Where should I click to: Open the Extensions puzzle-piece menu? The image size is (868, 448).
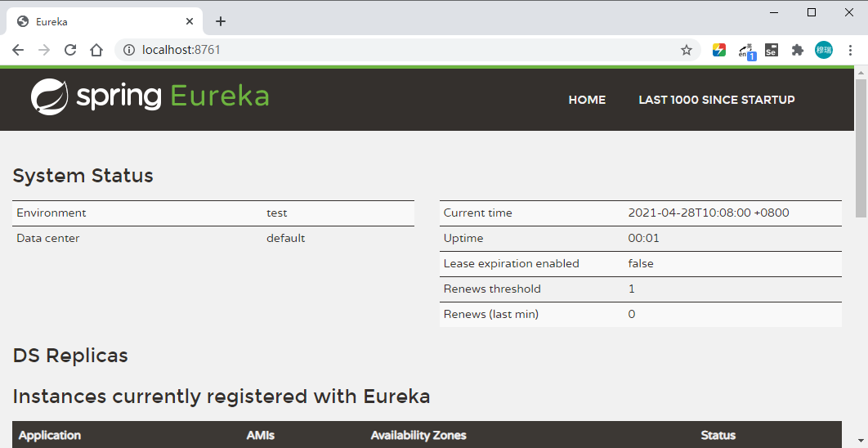tap(797, 50)
